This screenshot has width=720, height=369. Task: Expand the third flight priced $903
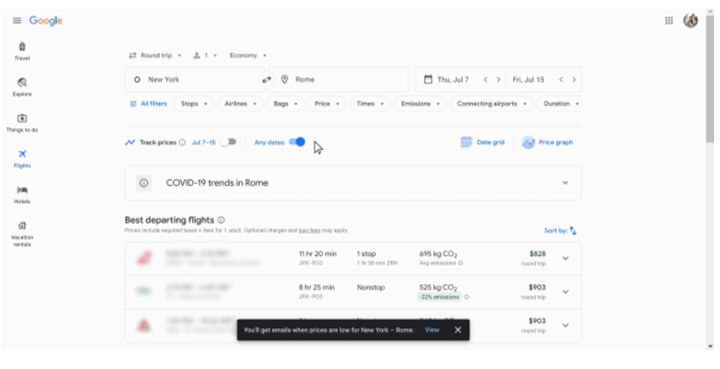[565, 325]
